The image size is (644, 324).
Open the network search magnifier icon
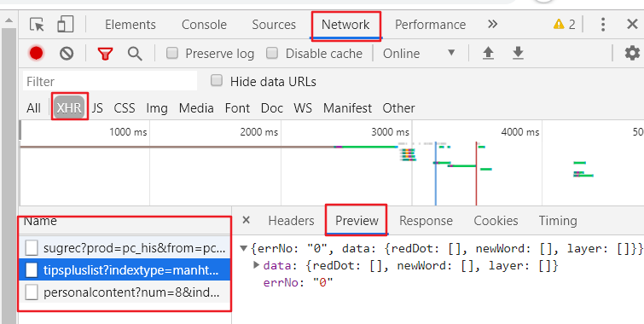135,54
